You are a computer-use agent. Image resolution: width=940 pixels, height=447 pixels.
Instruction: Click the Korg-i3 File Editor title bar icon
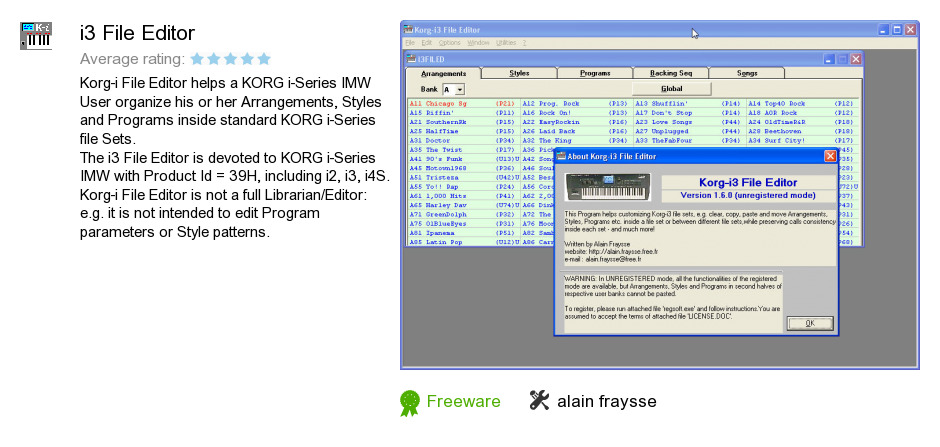(408, 29)
